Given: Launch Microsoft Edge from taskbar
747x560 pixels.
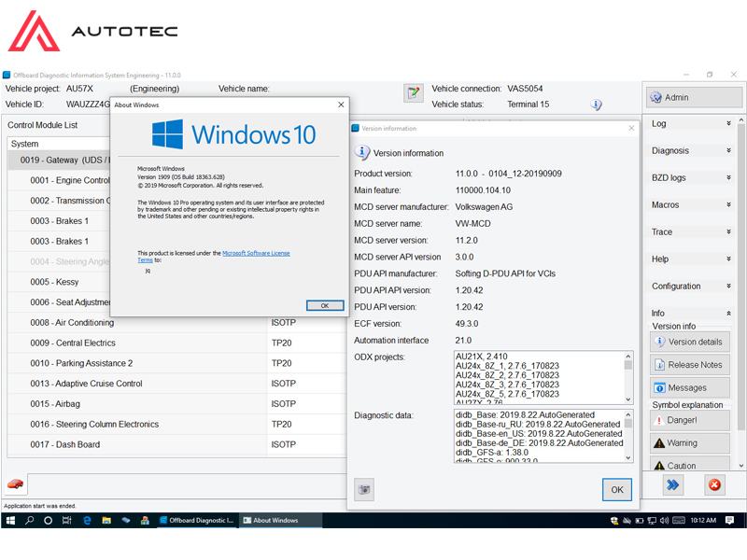Looking at the screenshot, I should pyautogui.click(x=87, y=521).
